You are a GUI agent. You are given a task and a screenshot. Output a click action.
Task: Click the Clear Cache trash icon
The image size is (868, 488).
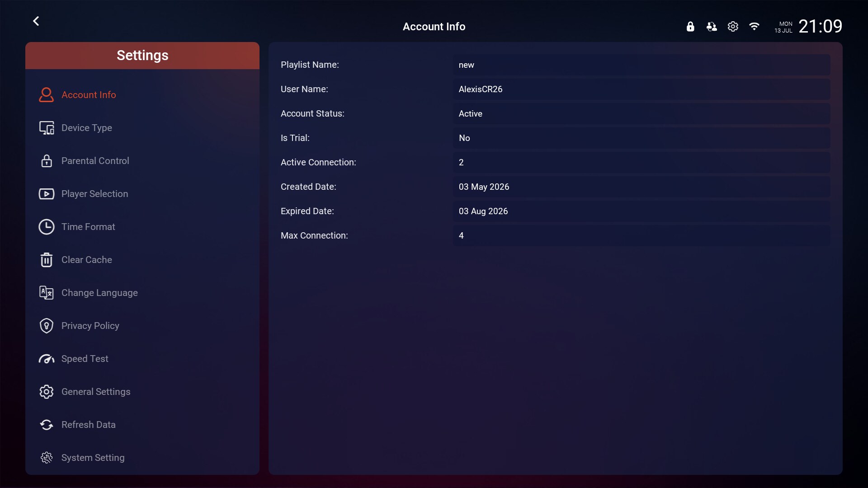(46, 260)
